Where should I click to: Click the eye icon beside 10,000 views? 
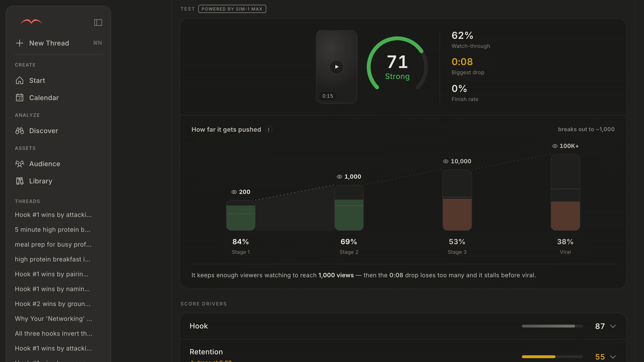click(446, 162)
